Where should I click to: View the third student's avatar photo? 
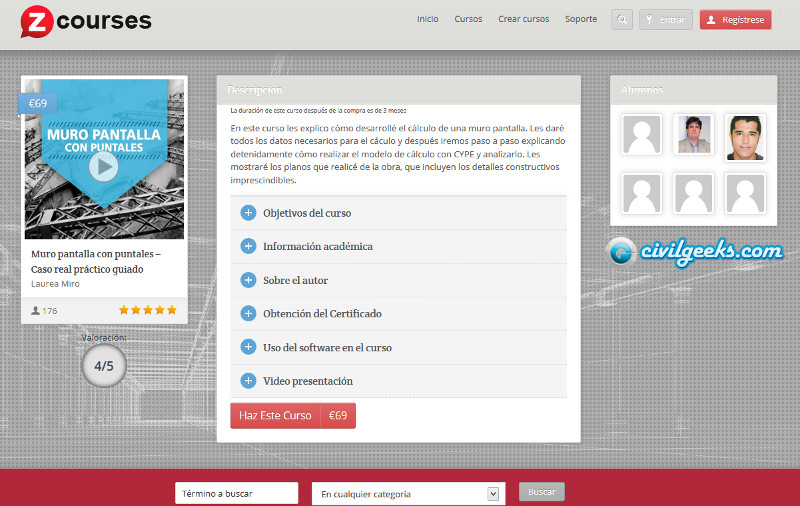(745, 137)
